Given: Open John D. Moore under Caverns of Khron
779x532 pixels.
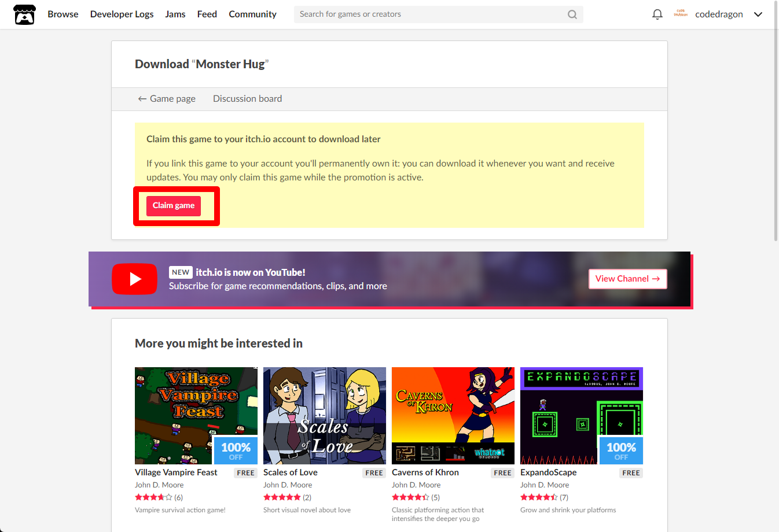Looking at the screenshot, I should pyautogui.click(x=416, y=485).
